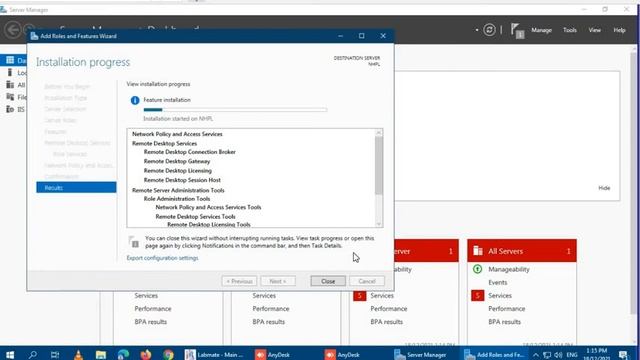Click Hide in the Server Manager welcome tile
The width and height of the screenshot is (640, 360).
[604, 188]
